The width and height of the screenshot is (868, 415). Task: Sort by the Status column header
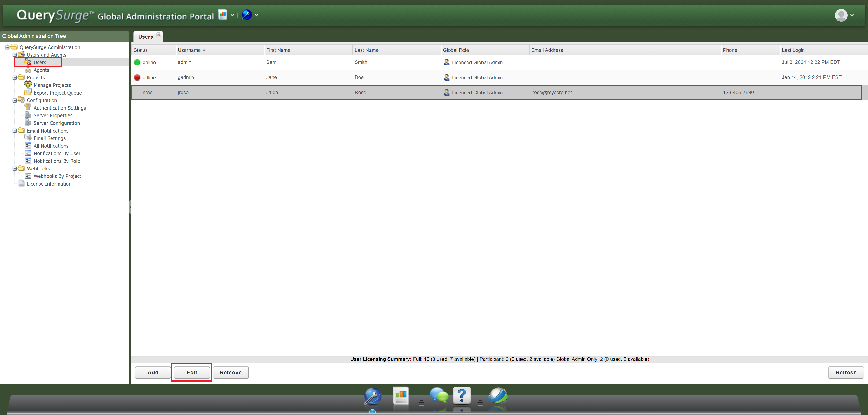[154, 50]
